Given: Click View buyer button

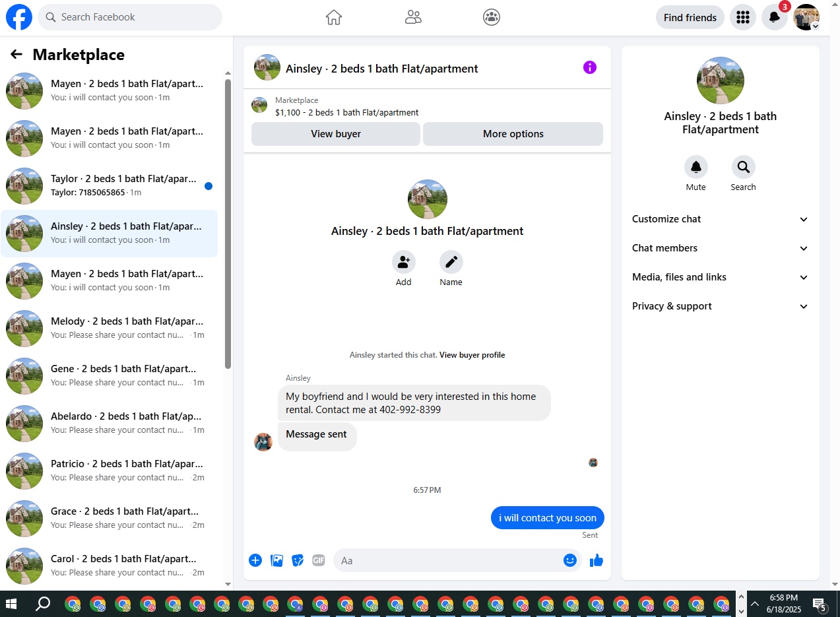Looking at the screenshot, I should pos(336,134).
